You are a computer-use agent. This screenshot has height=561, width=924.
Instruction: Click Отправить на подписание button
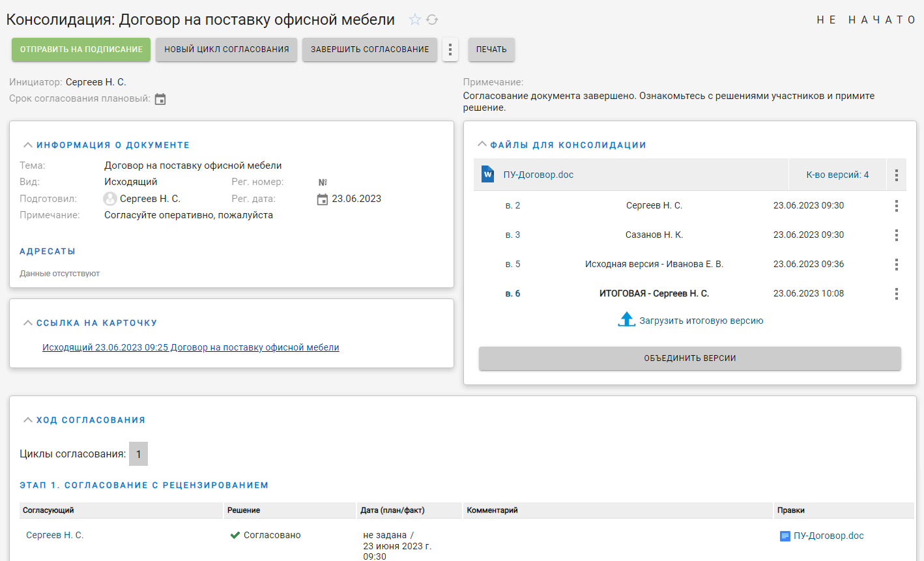point(81,50)
